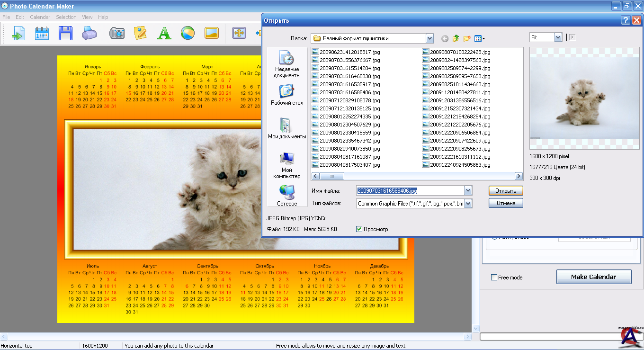The height and width of the screenshot is (350, 644).
Task: Select the green letter A text tool
Action: click(164, 33)
